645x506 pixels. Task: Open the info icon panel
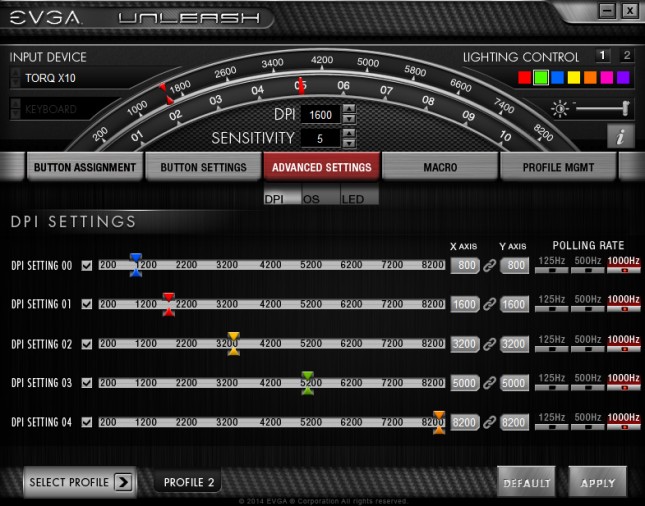(x=620, y=136)
